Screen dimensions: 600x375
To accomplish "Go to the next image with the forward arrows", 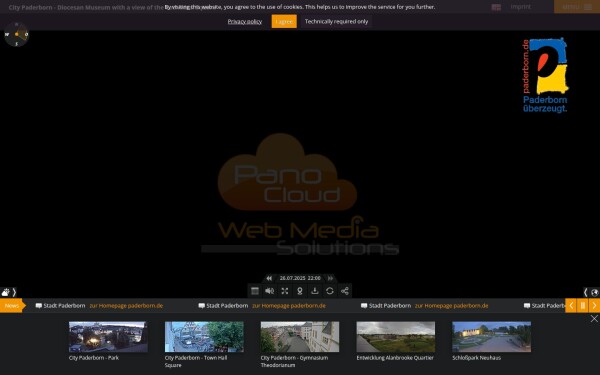I will click(330, 278).
